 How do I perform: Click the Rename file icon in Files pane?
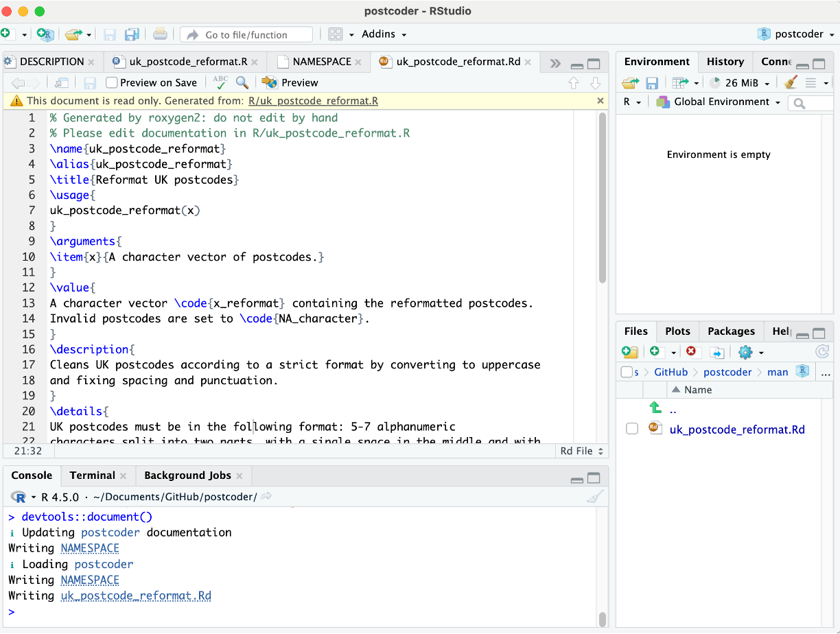point(717,352)
